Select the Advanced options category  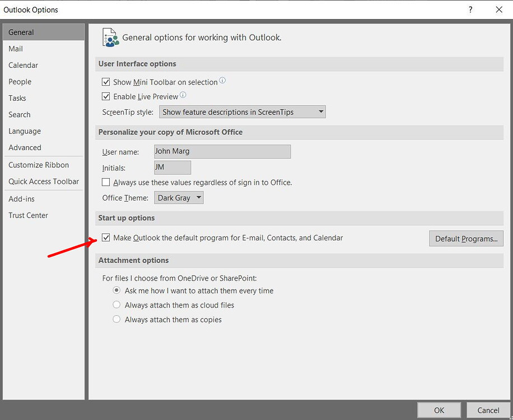(25, 147)
